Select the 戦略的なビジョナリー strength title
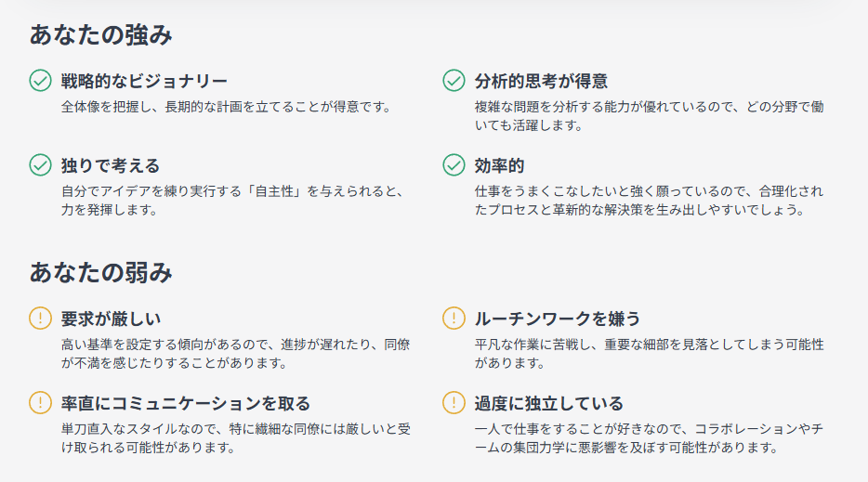This screenshot has width=868, height=482. coord(144,81)
